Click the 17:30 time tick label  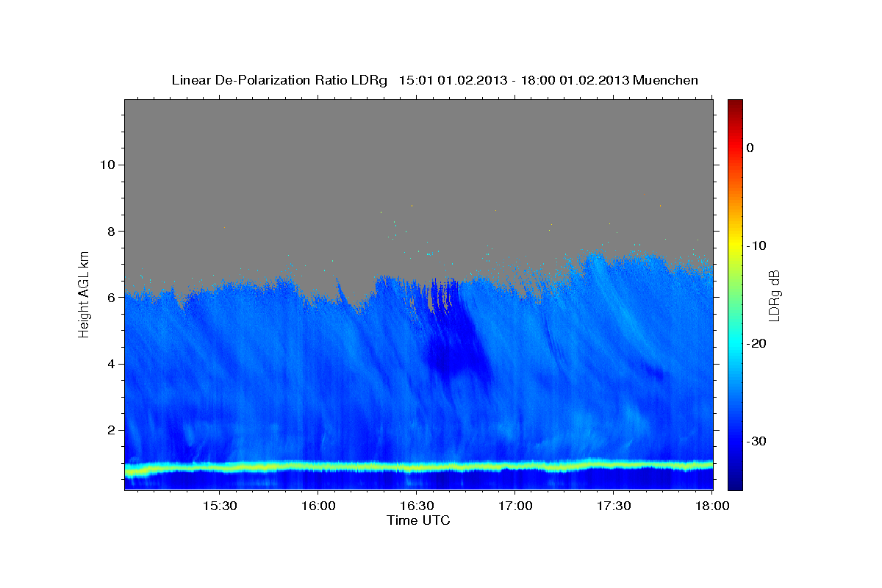614,506
